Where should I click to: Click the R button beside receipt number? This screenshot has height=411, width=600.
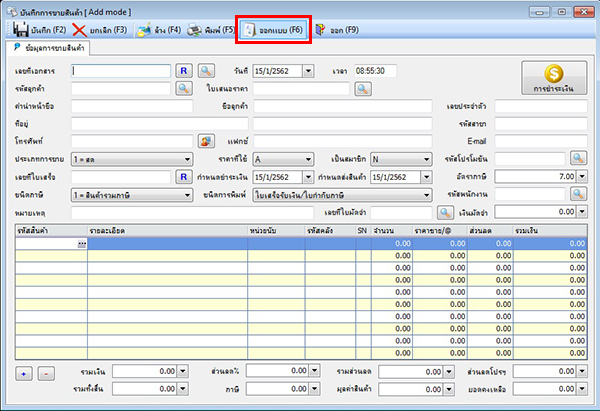click(x=184, y=177)
